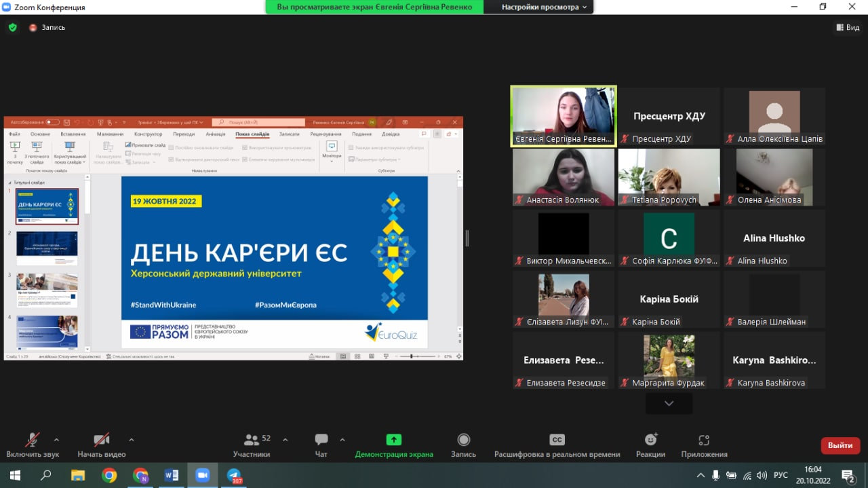This screenshot has width=868, height=488.
Task: Turn on camera with Начать видео
Action: 102,445
